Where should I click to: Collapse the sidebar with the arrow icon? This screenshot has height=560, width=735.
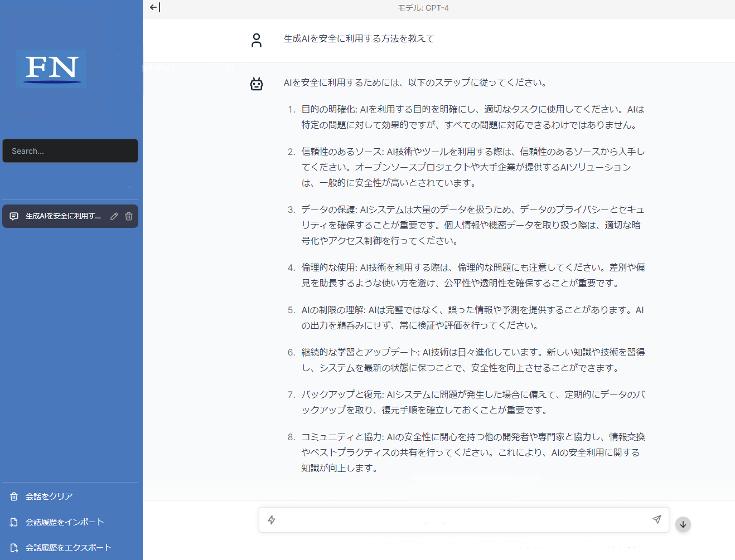click(155, 7)
